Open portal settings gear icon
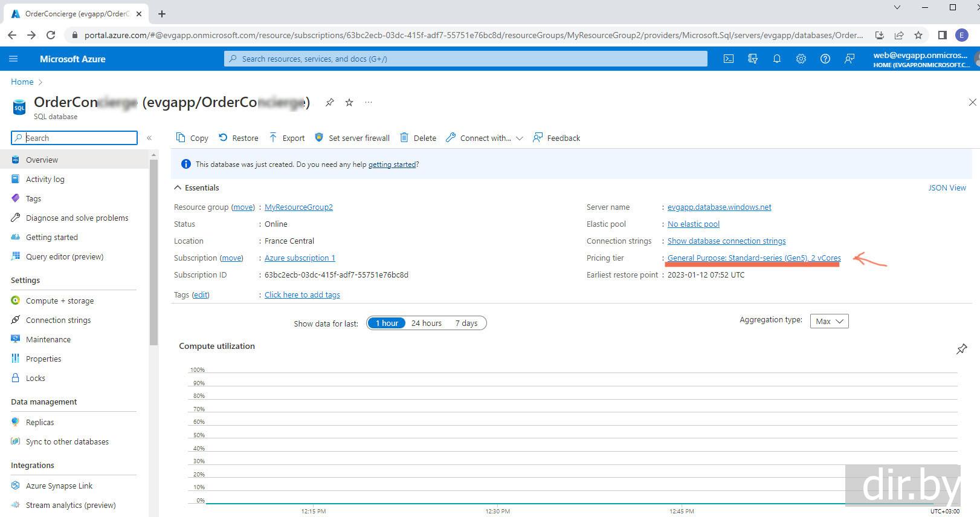Image resolution: width=980 pixels, height=517 pixels. point(801,59)
